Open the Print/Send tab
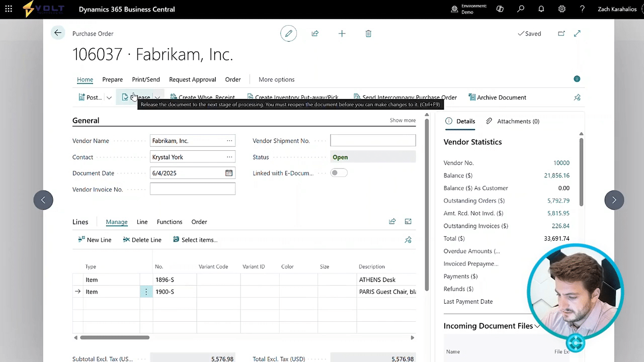 coord(146,79)
